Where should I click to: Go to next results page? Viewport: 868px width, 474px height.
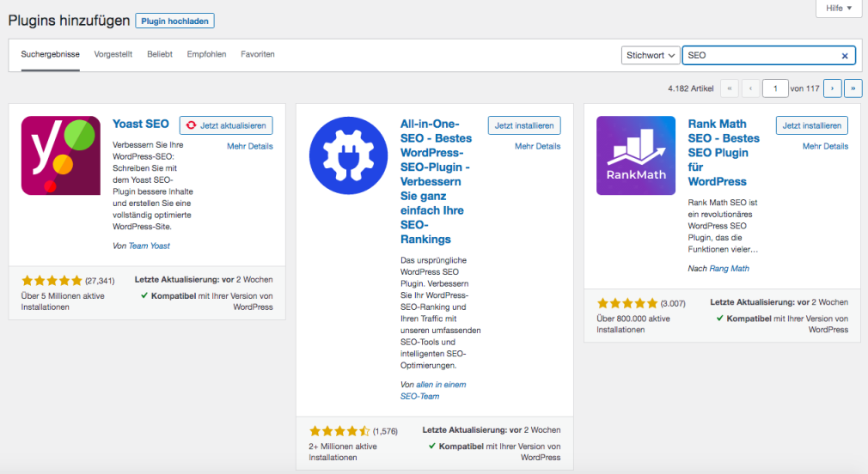point(833,88)
